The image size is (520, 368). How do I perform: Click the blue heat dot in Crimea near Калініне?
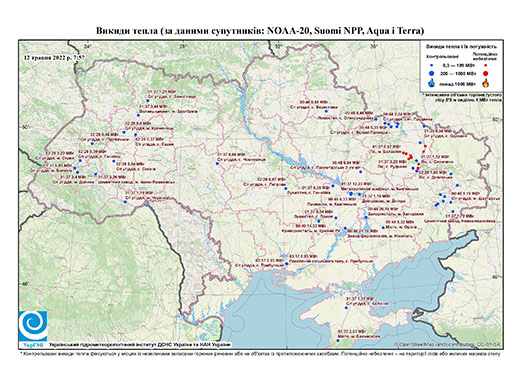point(346,308)
